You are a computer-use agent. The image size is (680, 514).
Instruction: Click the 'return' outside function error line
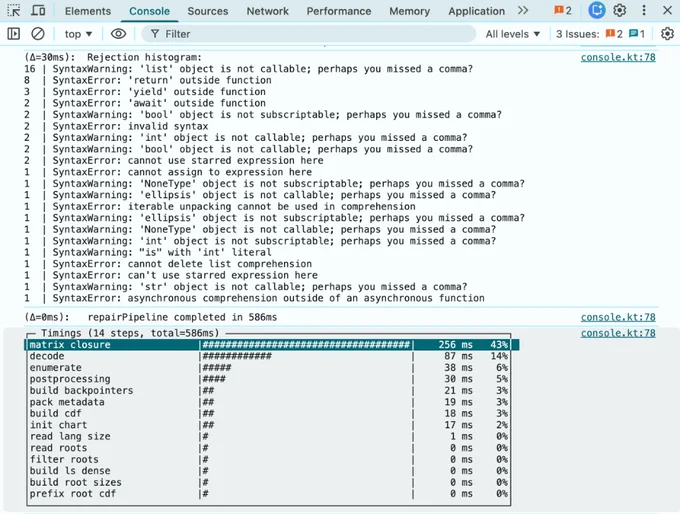[x=148, y=80]
